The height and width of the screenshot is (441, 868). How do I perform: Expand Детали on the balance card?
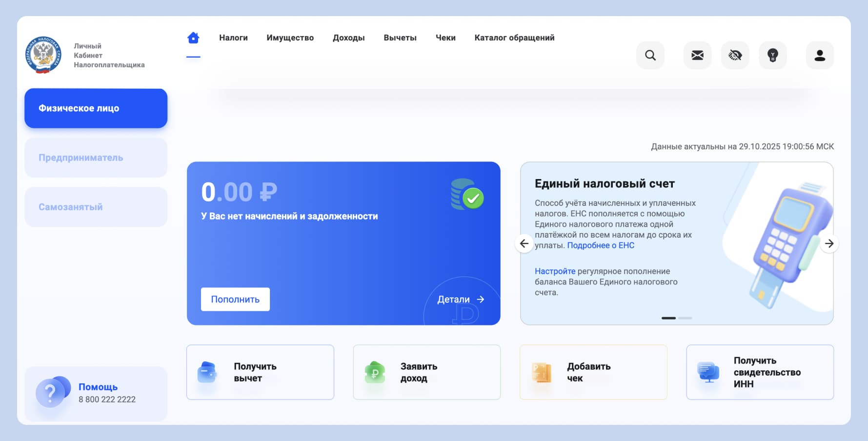click(460, 299)
